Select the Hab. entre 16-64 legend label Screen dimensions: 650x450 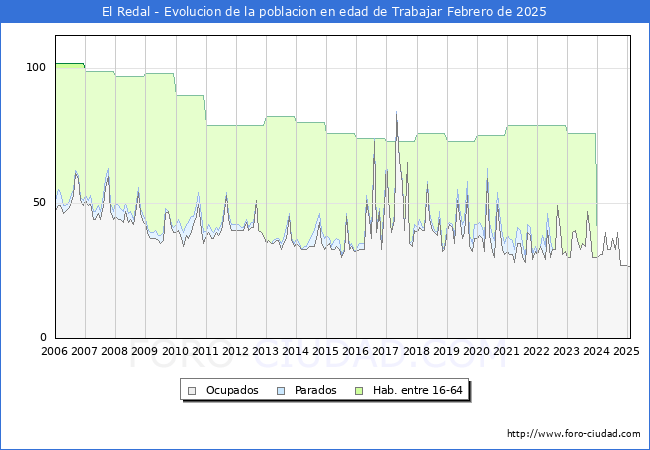417,390
